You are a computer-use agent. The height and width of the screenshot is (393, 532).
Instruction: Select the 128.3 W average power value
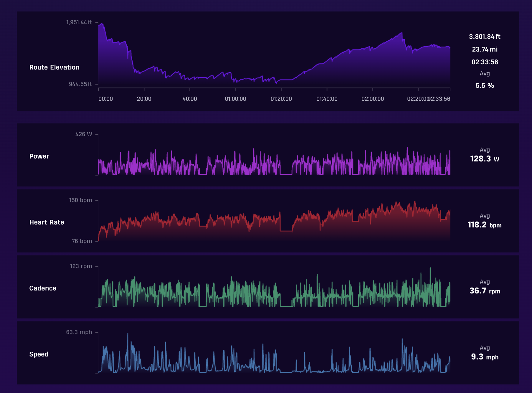[x=485, y=159]
